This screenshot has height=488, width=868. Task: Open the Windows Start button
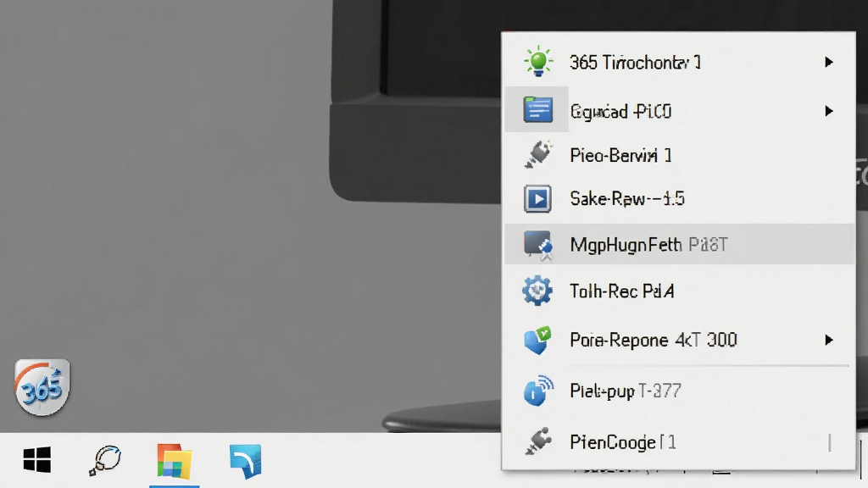tap(37, 460)
